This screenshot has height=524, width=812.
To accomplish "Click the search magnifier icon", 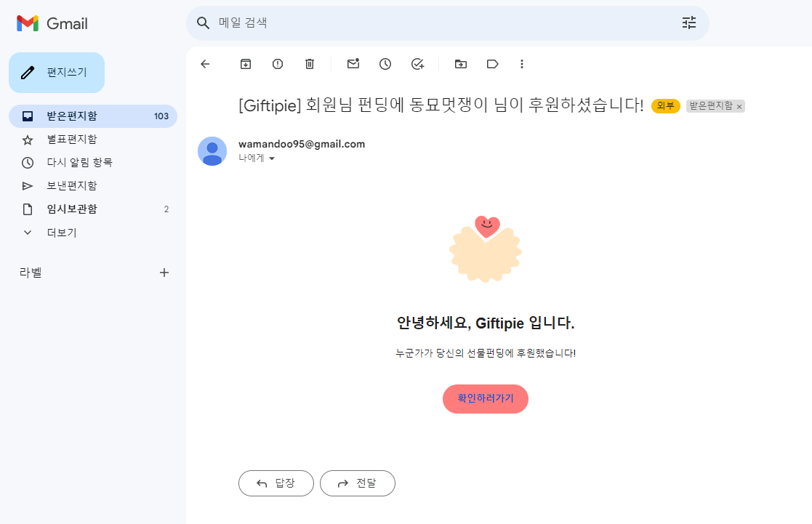I will coord(203,23).
